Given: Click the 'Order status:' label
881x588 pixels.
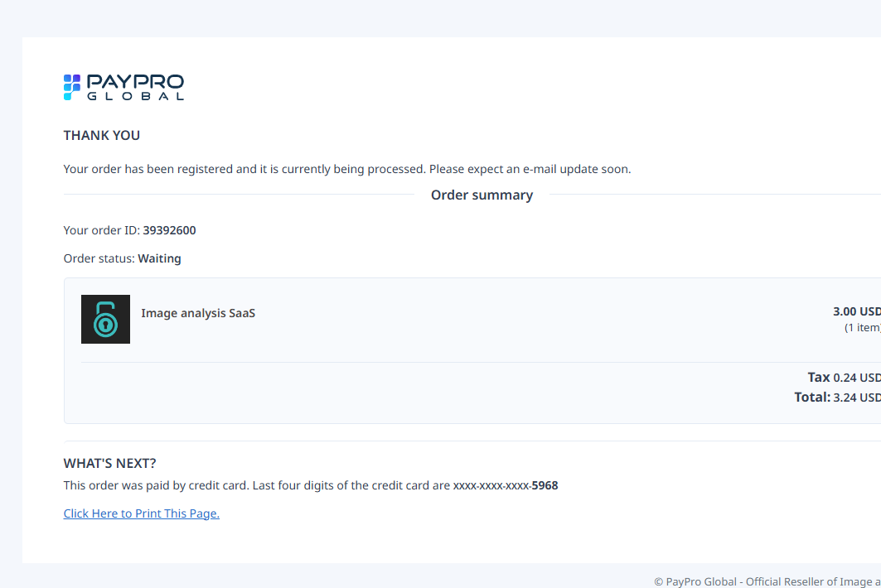Looking at the screenshot, I should click(x=99, y=258).
